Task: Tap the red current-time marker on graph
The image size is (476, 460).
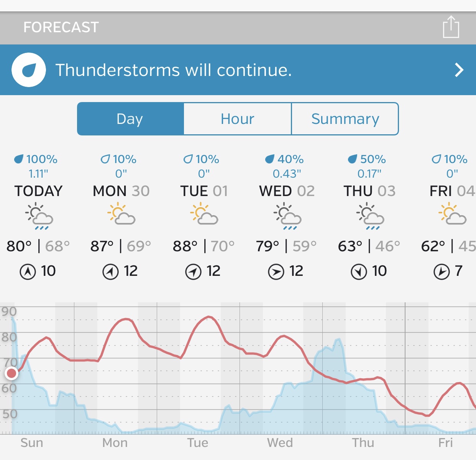Action: [x=11, y=373]
